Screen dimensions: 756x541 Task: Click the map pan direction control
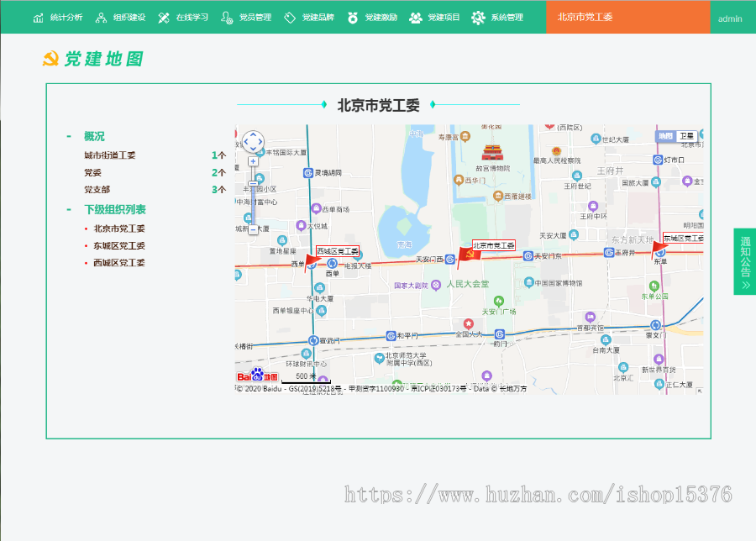[x=253, y=142]
